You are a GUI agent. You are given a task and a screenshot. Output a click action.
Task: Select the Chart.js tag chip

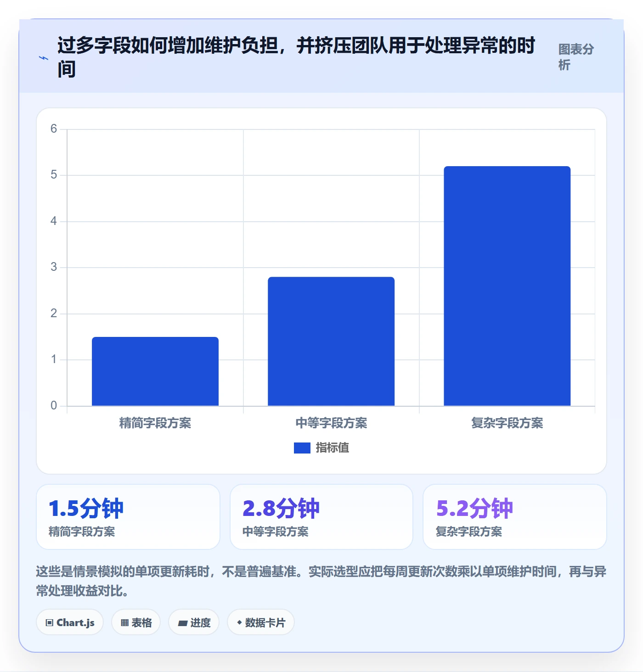(70, 622)
